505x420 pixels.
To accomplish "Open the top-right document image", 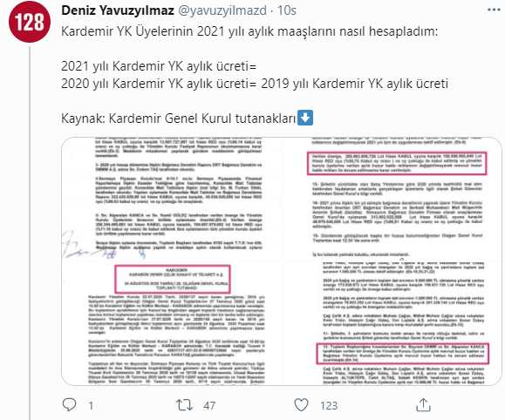I will (x=392, y=199).
